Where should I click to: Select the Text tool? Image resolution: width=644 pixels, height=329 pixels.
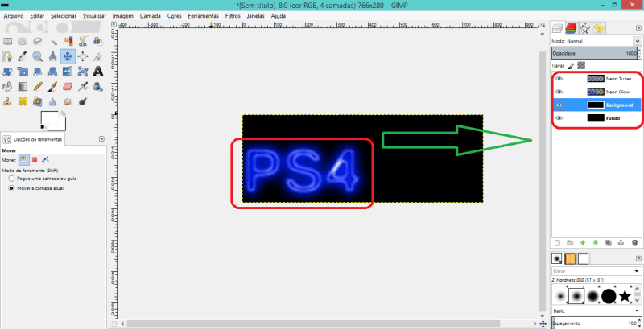point(98,71)
